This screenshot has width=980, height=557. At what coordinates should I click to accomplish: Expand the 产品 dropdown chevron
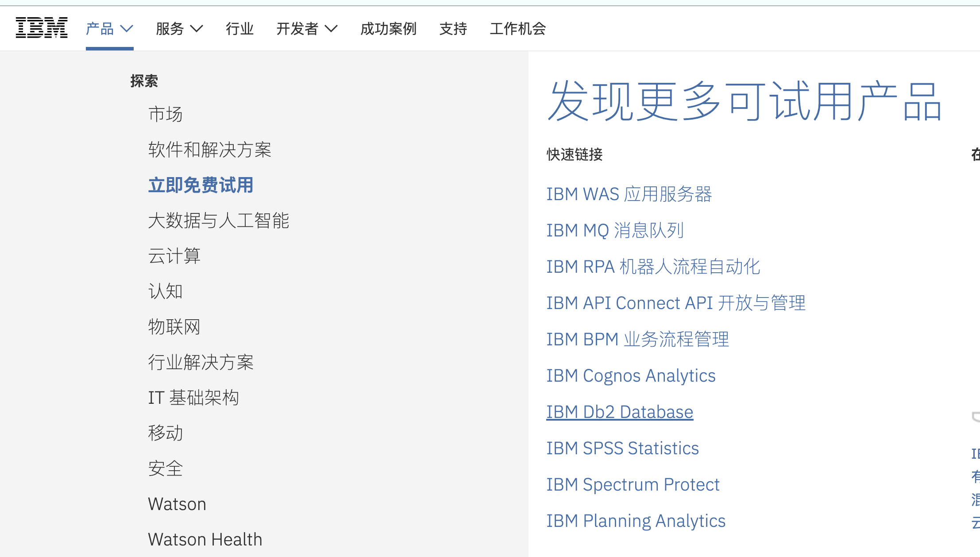pos(127,29)
